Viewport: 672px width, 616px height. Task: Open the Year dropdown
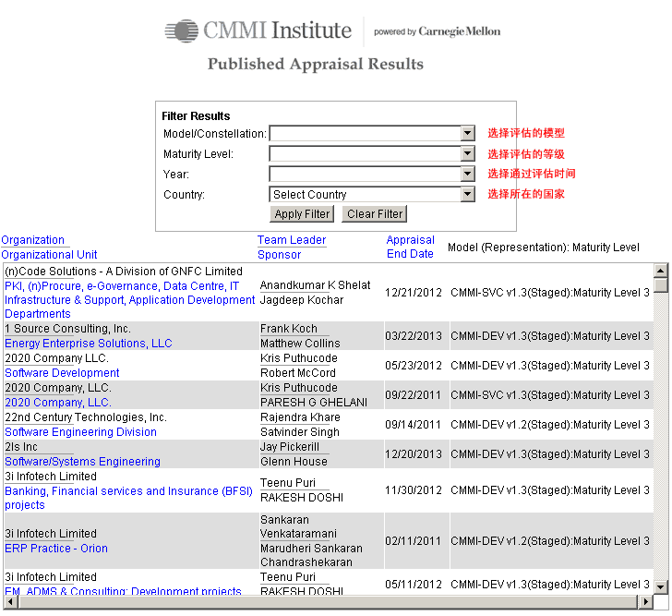(372, 174)
